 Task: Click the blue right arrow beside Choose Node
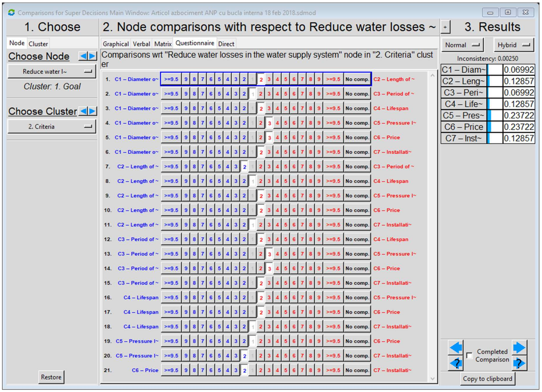pyautogui.click(x=92, y=56)
